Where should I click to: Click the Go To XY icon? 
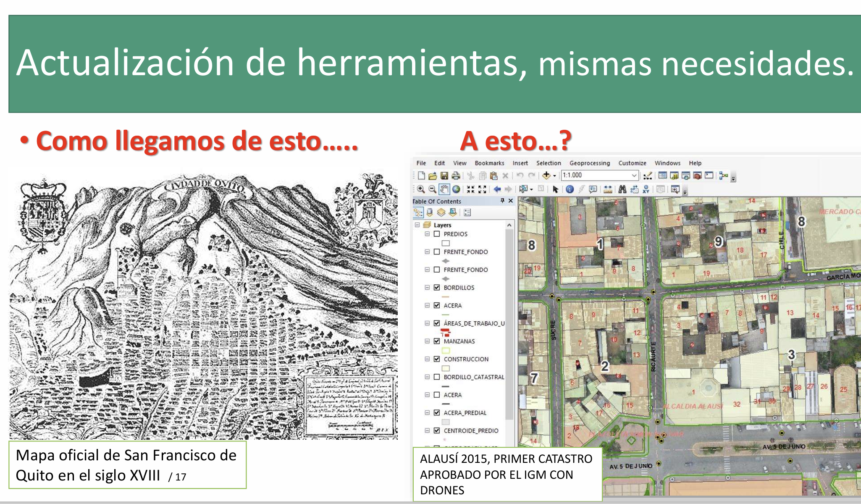[646, 189]
